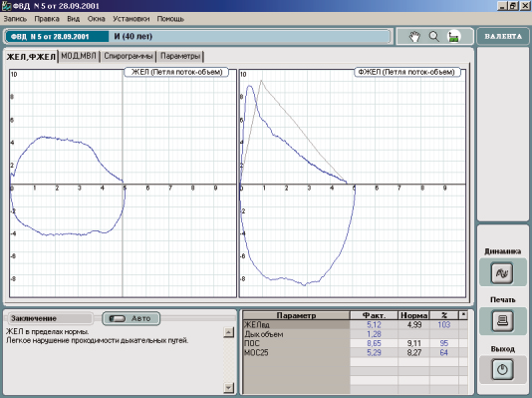Select the hand pan tool icon
This screenshot has height=398, width=532.
[414, 36]
